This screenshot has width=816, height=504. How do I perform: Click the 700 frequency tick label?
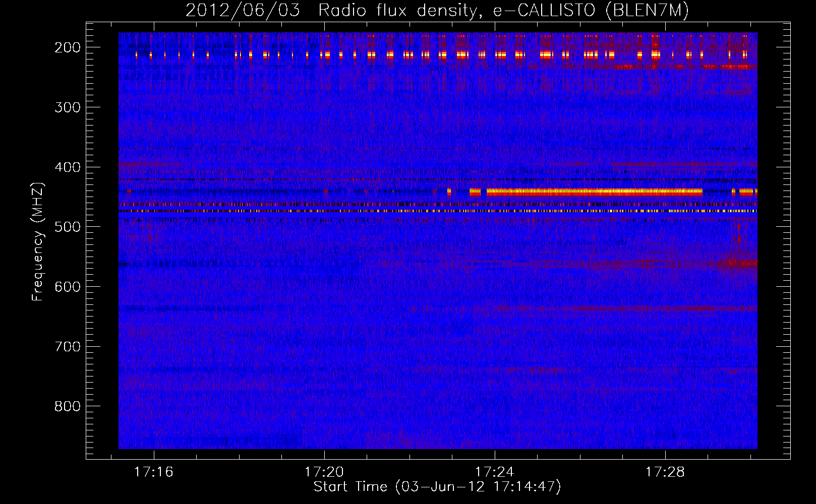coord(68,347)
